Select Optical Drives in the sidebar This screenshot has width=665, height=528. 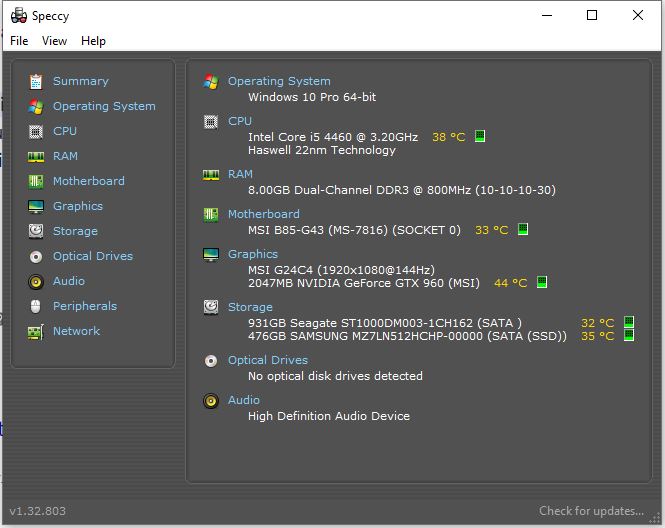(93, 256)
